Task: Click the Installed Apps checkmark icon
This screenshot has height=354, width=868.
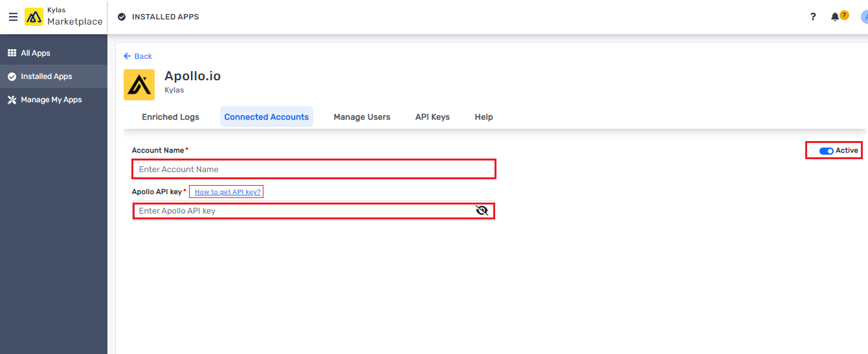Action: tap(12, 76)
